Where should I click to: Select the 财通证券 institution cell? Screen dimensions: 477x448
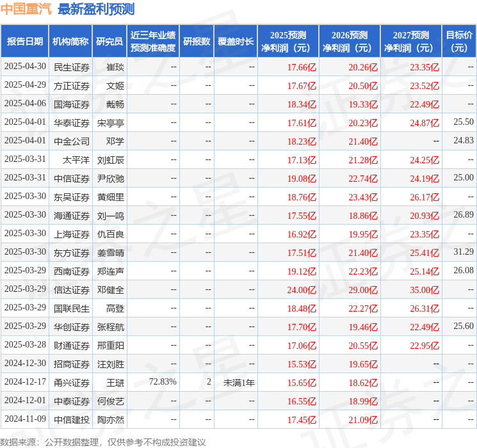72,346
